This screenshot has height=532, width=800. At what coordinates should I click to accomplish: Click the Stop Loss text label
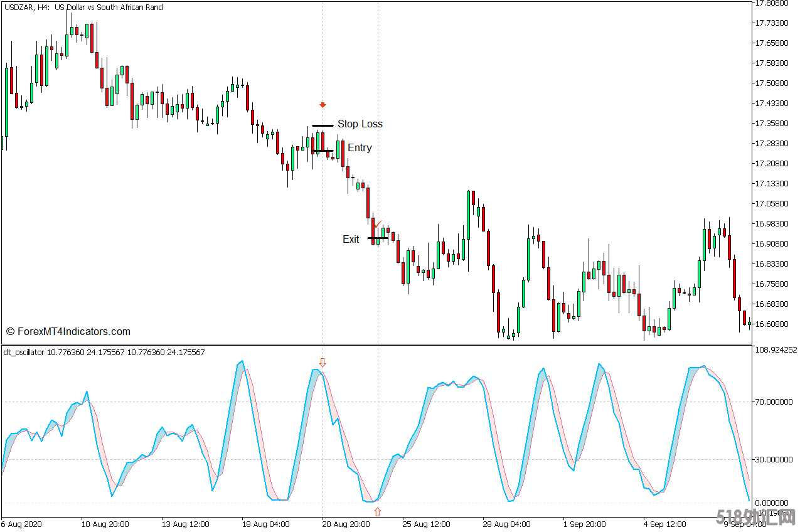(360, 124)
